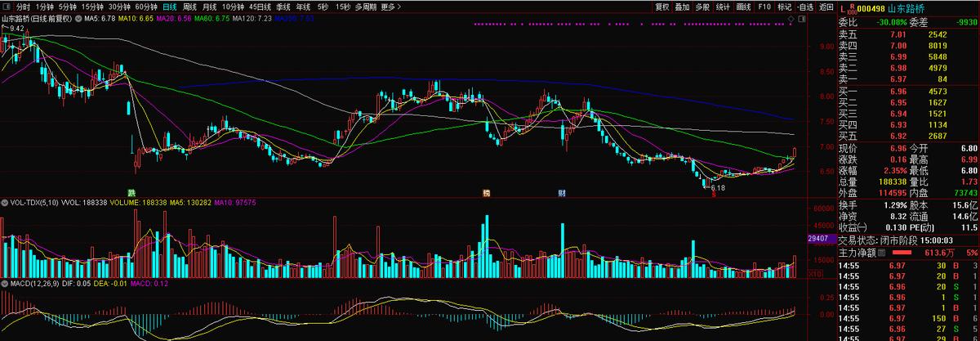This screenshot has height=341, width=980.
Task: Select the 日线 daily chart tab
Action: 170,7
